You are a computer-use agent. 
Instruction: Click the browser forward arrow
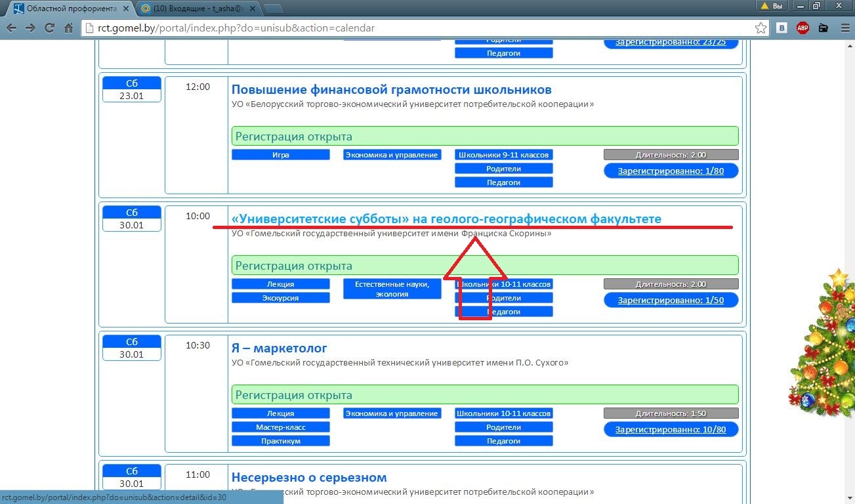(x=30, y=28)
